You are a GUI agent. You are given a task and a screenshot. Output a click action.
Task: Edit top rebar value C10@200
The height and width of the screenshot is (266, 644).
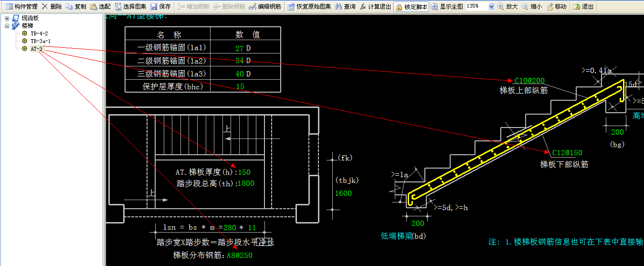point(529,81)
